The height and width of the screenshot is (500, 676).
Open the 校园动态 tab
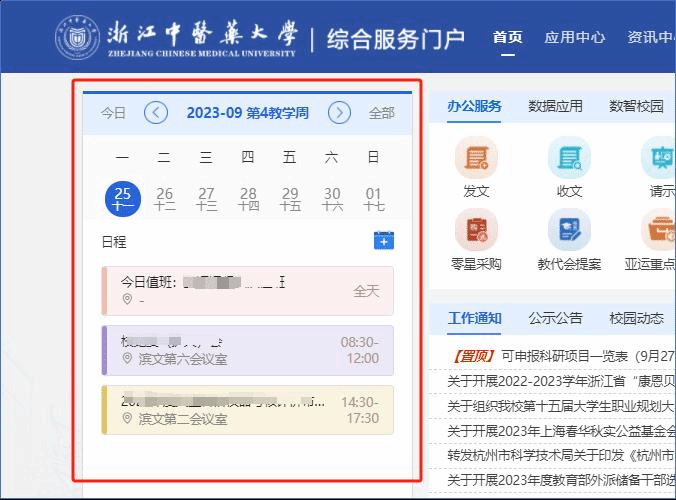pyautogui.click(x=636, y=318)
